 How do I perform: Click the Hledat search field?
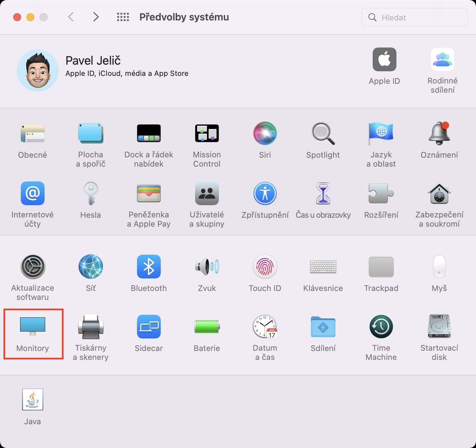point(415,17)
